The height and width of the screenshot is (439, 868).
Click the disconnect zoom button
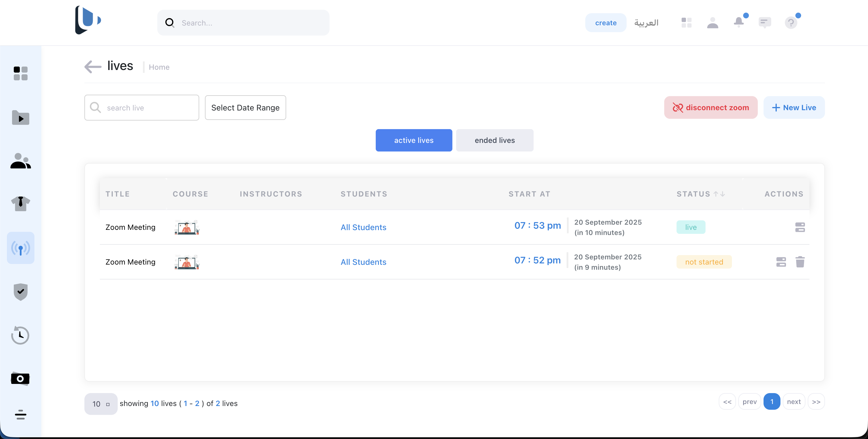(x=711, y=108)
